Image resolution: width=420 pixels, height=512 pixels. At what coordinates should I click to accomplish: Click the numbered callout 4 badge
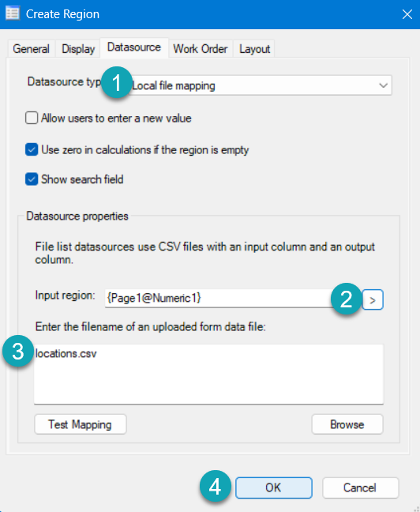point(216,486)
